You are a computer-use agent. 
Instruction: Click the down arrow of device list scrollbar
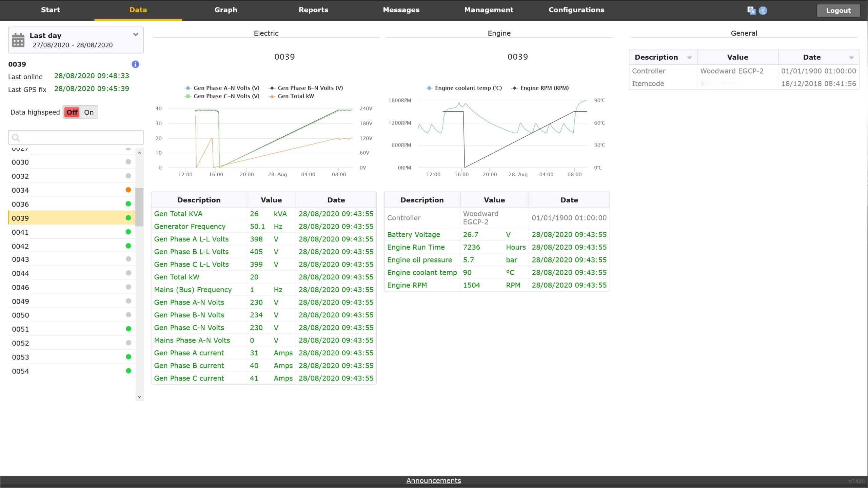[x=139, y=397]
